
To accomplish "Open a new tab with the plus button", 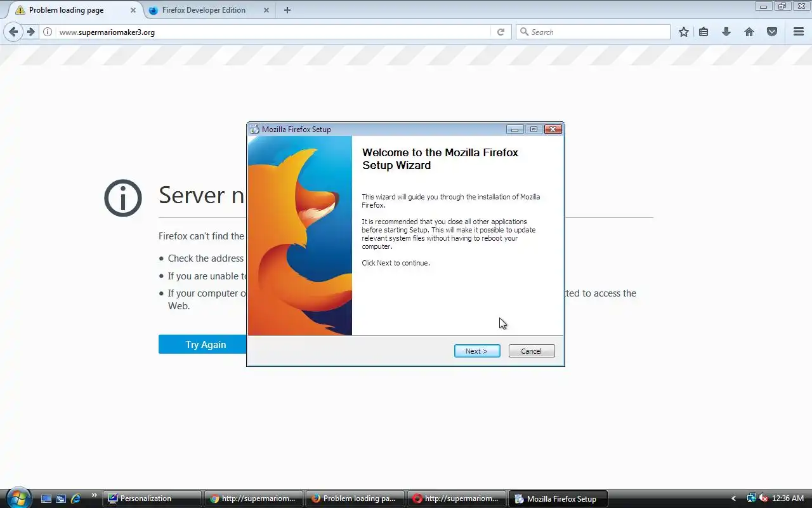I will coord(287,10).
